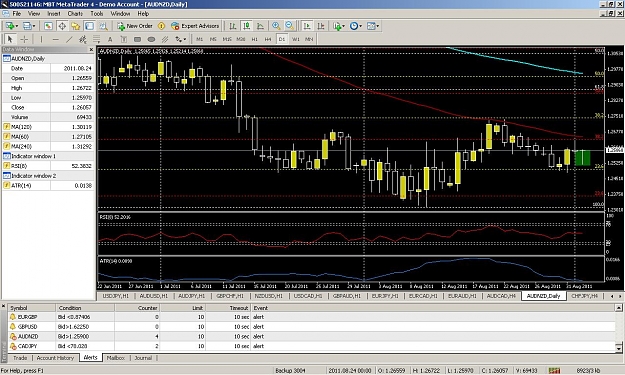Select the text A tool
The image size is (625, 375).
pyautogui.click(x=110, y=39)
